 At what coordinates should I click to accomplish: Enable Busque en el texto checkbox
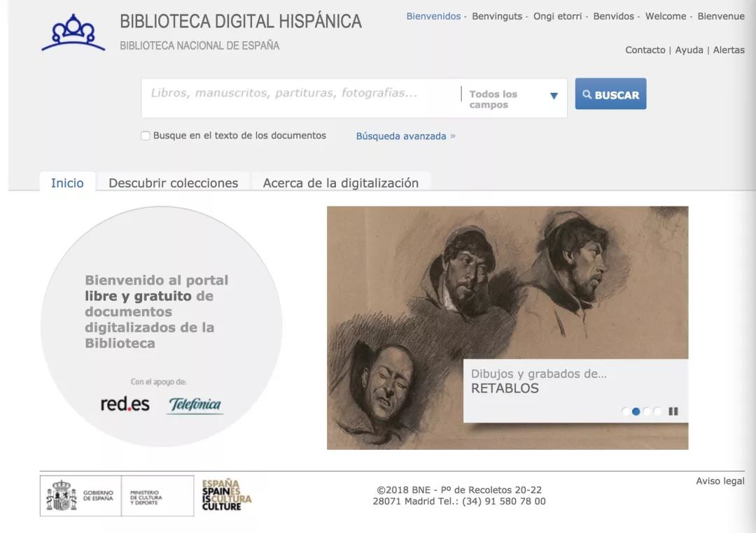[145, 136]
